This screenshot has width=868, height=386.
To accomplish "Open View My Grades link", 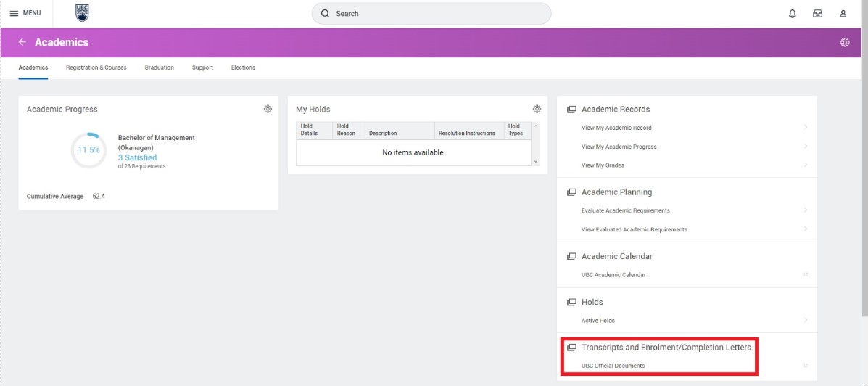I will [x=603, y=165].
